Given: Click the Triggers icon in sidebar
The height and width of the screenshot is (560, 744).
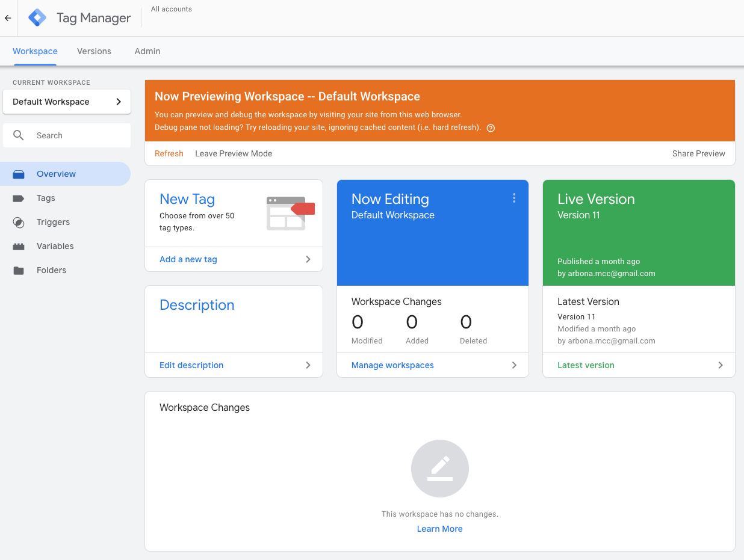Looking at the screenshot, I should click(19, 222).
